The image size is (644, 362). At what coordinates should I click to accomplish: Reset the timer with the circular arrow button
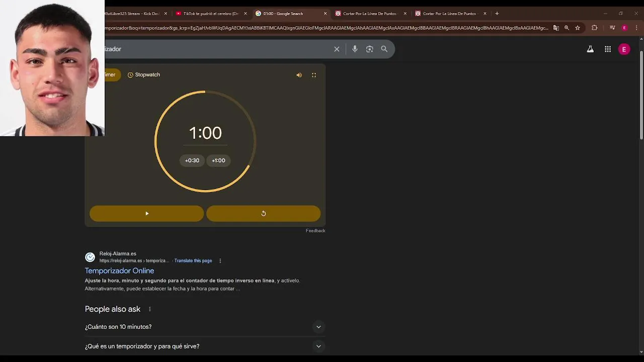[263, 213]
